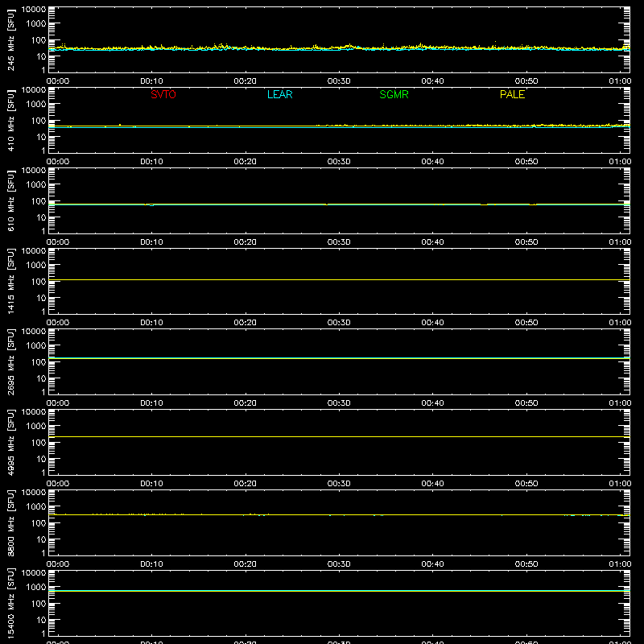Click 00:40 time label below 245 MHz plot
This screenshot has height=644, width=644.
coord(432,81)
